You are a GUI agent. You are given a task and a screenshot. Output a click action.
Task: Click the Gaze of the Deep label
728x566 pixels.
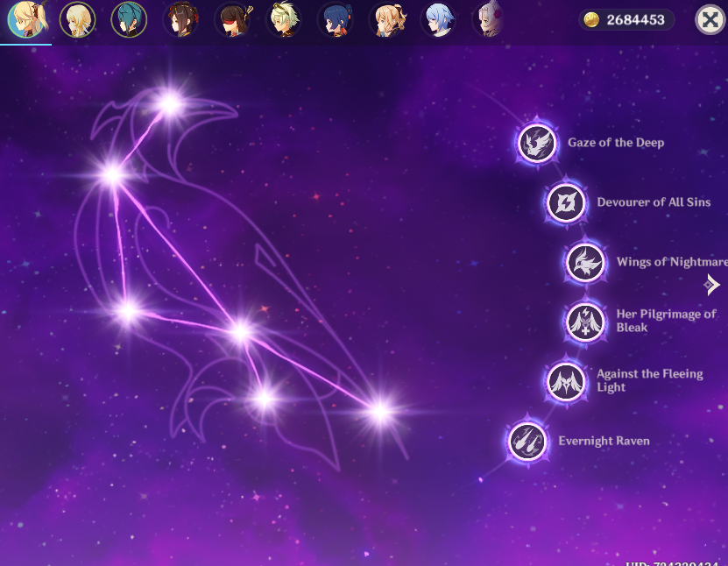[616, 143]
